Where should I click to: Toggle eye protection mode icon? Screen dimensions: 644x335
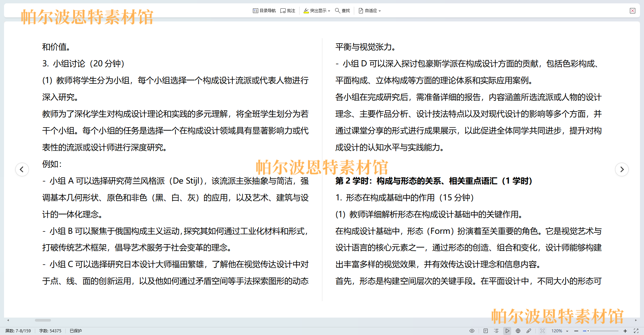pos(472,331)
